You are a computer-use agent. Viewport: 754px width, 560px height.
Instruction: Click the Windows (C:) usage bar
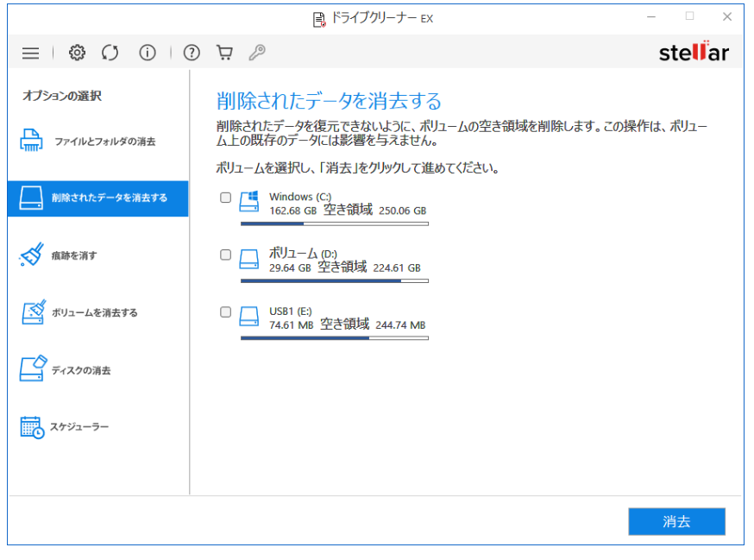(x=334, y=223)
